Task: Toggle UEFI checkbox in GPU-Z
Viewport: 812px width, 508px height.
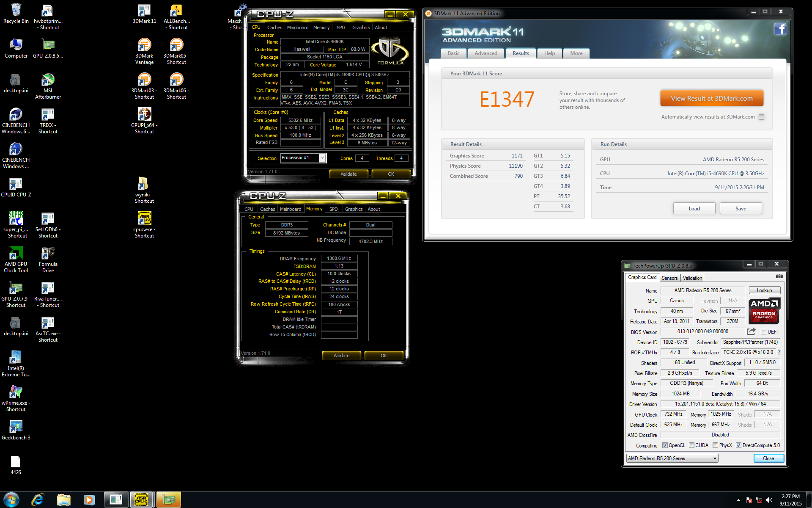Action: point(763,332)
